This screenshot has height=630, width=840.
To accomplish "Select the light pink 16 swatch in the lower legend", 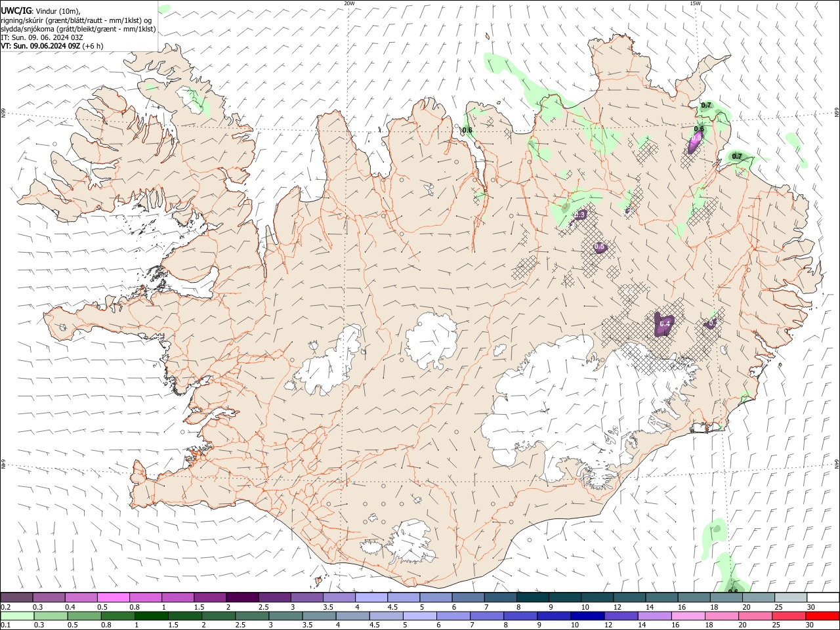I will point(688,616).
